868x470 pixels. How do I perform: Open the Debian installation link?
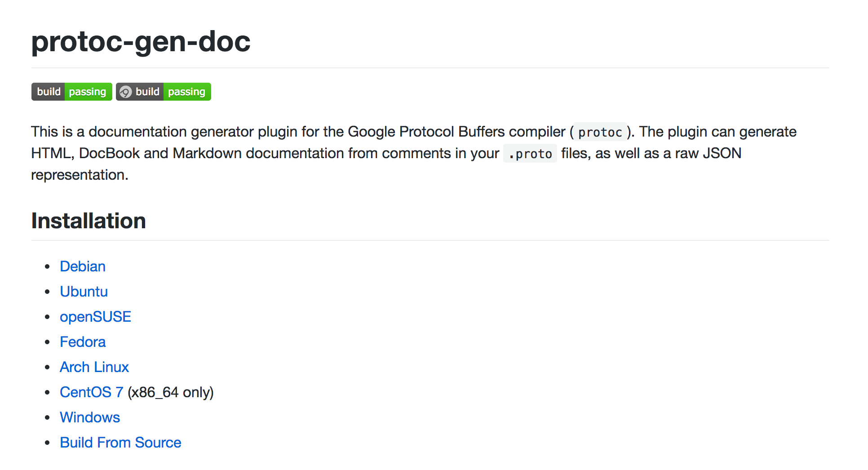(83, 266)
